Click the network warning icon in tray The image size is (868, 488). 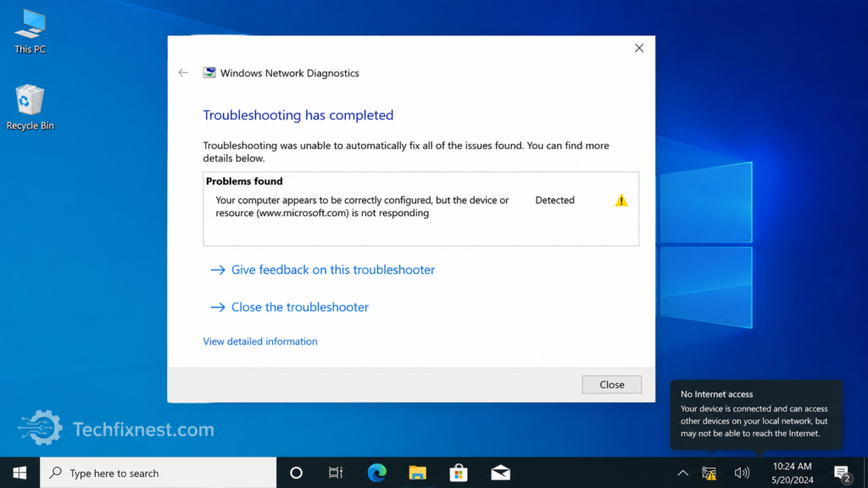(x=709, y=473)
